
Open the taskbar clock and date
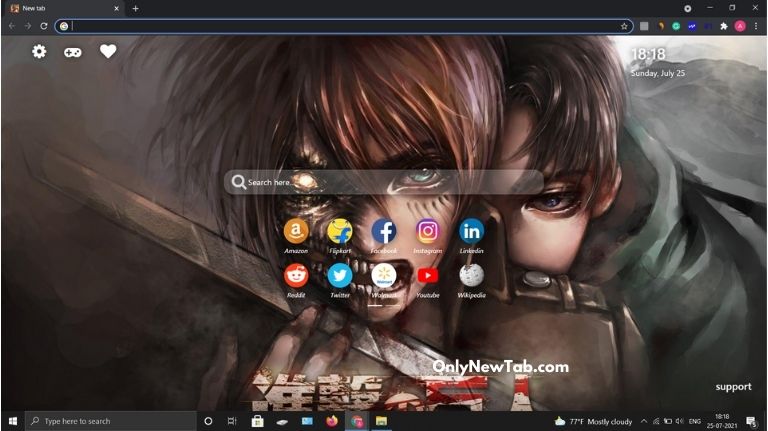coord(721,421)
